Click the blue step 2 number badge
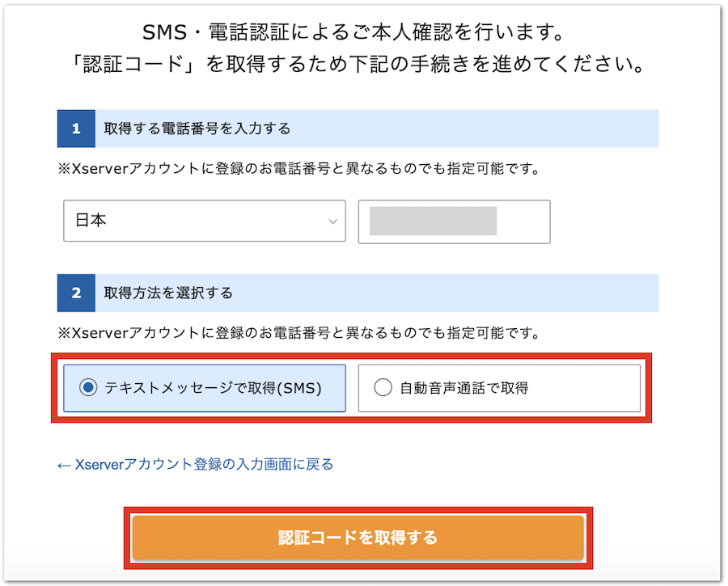Viewport: 728px width, 586px height. click(76, 293)
